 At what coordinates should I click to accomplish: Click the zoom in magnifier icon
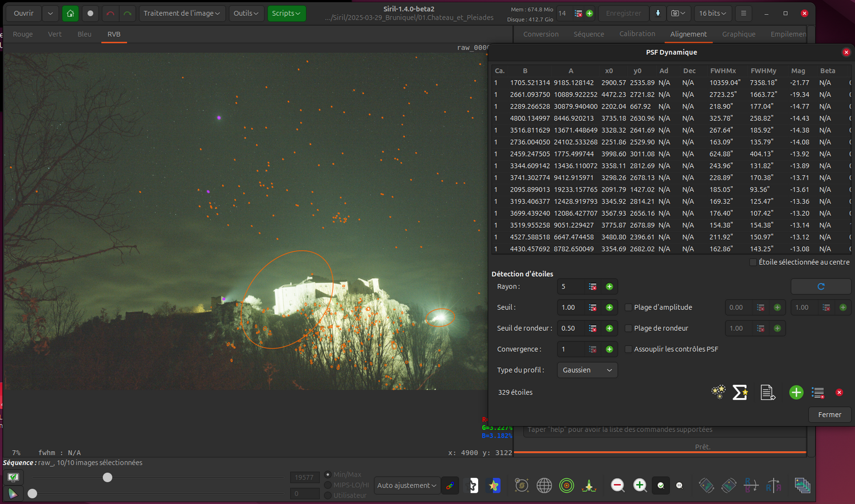pyautogui.click(x=640, y=485)
